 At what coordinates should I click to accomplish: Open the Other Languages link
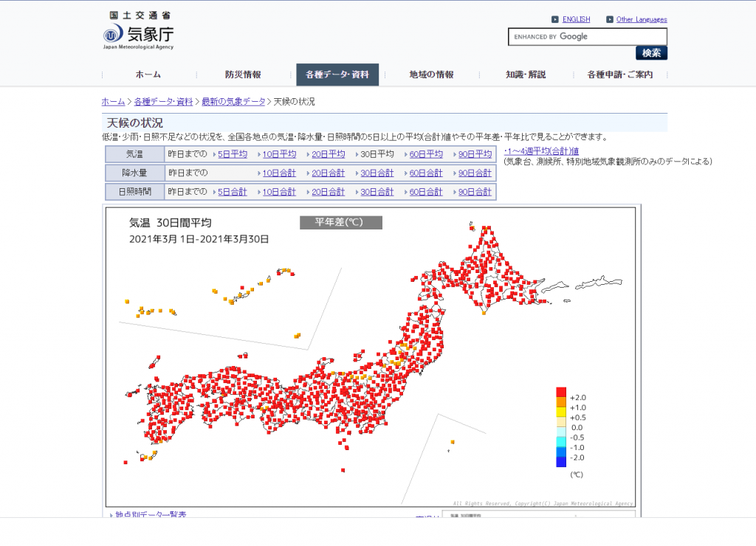tap(641, 19)
